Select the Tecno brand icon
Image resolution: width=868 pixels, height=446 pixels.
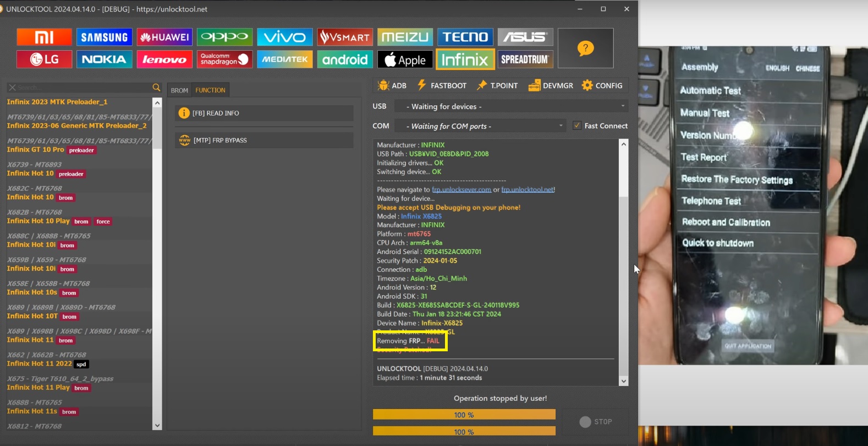coord(465,37)
